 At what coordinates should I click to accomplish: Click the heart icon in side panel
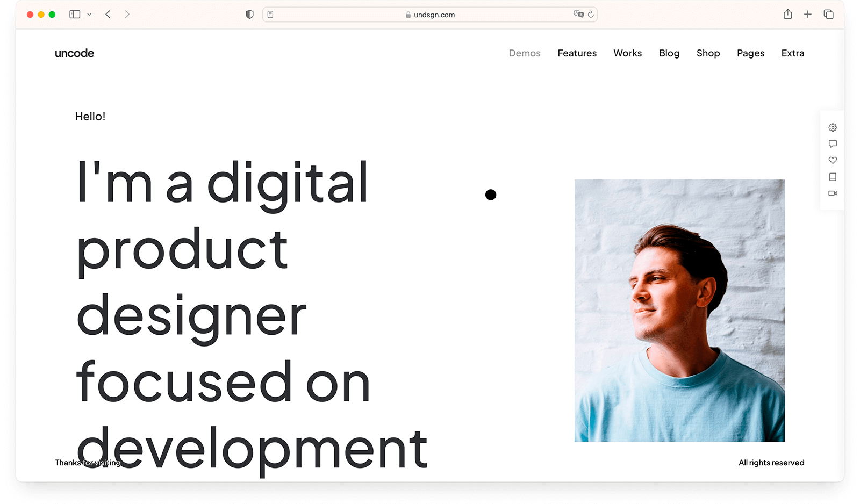tap(833, 160)
